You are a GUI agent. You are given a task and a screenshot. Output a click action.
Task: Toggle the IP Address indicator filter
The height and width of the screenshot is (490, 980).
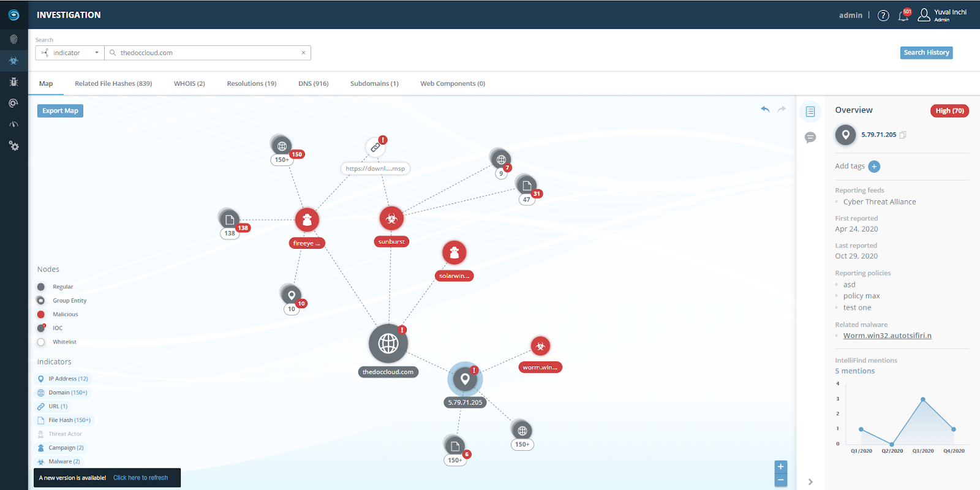pos(63,379)
